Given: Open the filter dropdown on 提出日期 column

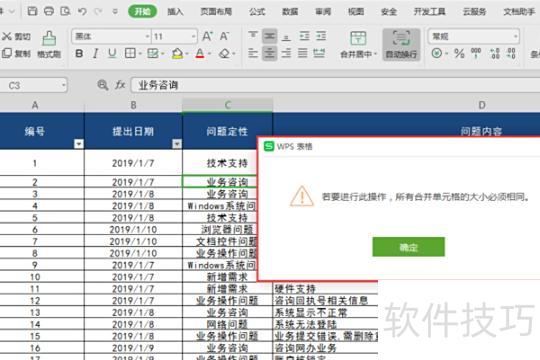Looking at the screenshot, I should point(177,144).
